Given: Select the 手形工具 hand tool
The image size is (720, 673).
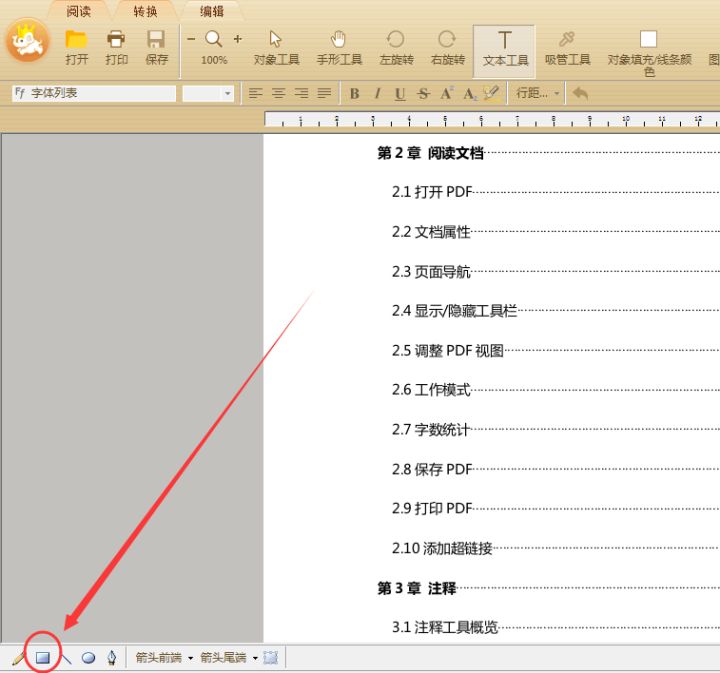Looking at the screenshot, I should tap(339, 48).
